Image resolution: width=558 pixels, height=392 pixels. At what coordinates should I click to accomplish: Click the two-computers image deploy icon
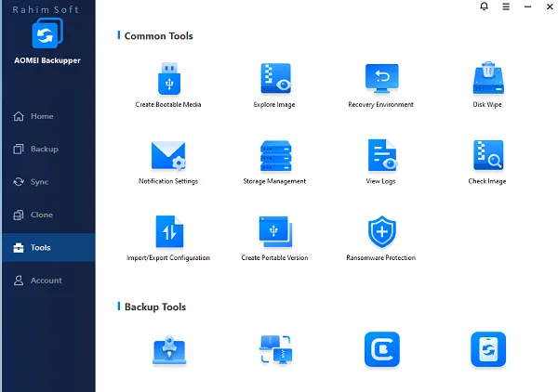[275, 349]
